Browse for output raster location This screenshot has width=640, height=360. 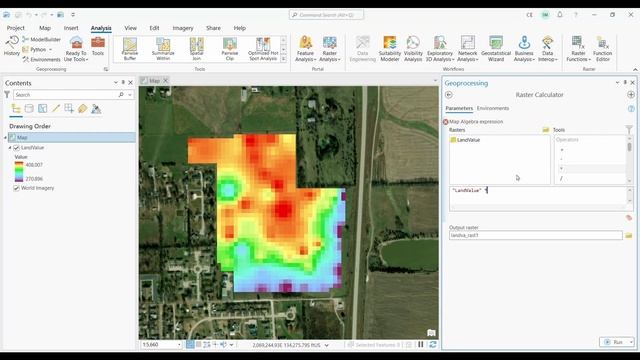629,236
